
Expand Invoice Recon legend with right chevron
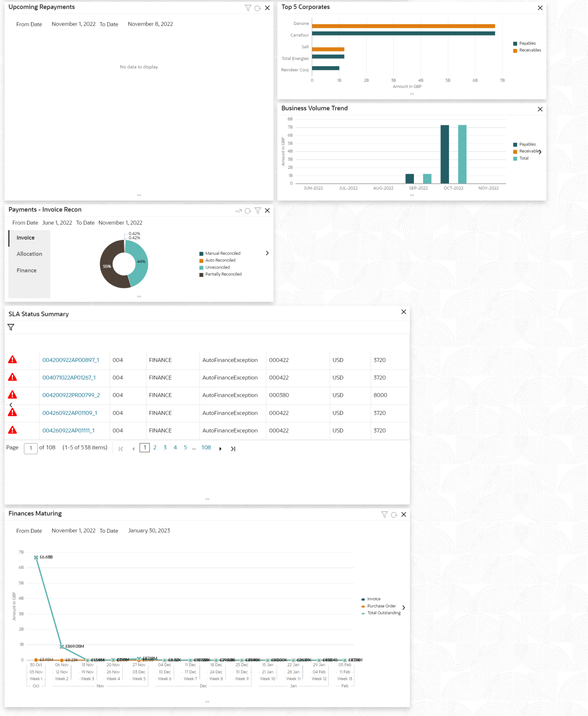(267, 253)
